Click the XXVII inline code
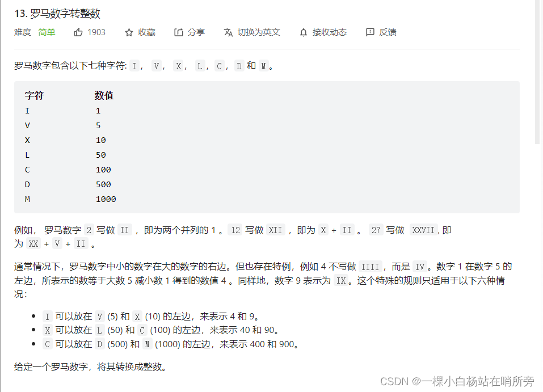The height and width of the screenshot is (392, 543). click(x=423, y=230)
